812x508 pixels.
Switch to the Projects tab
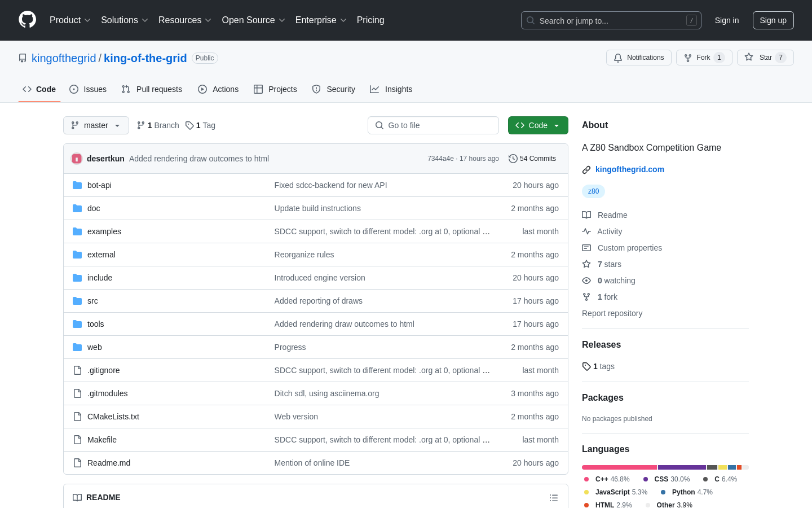click(x=275, y=89)
